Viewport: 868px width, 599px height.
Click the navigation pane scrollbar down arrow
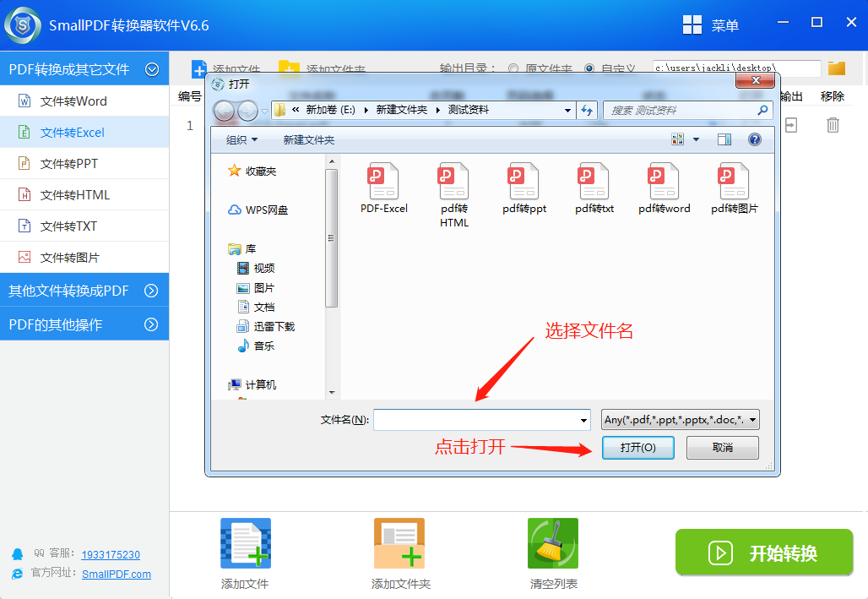click(x=332, y=392)
